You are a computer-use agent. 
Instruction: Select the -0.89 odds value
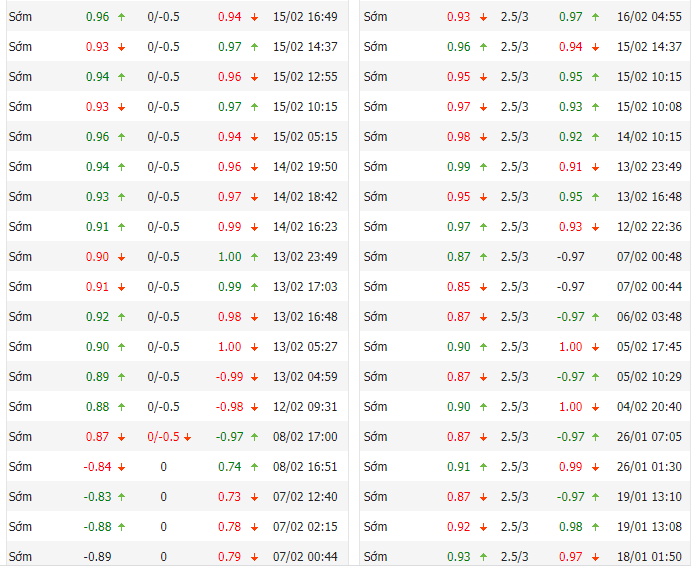tap(97, 557)
